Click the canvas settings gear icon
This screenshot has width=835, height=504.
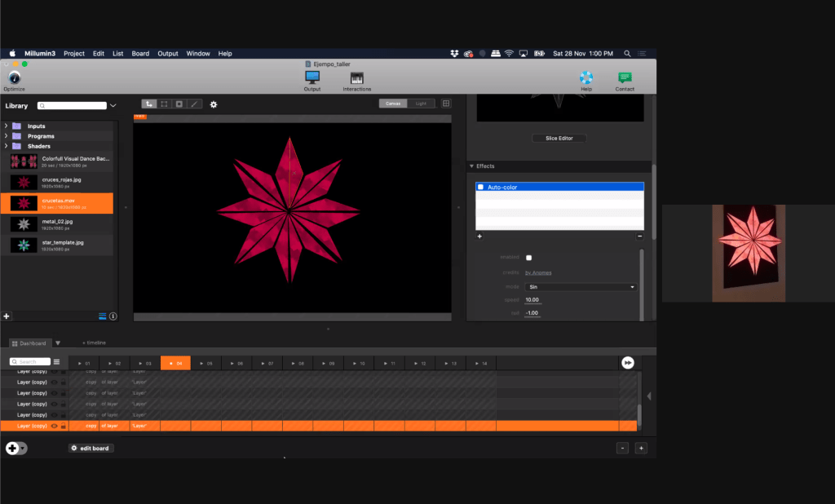point(214,104)
